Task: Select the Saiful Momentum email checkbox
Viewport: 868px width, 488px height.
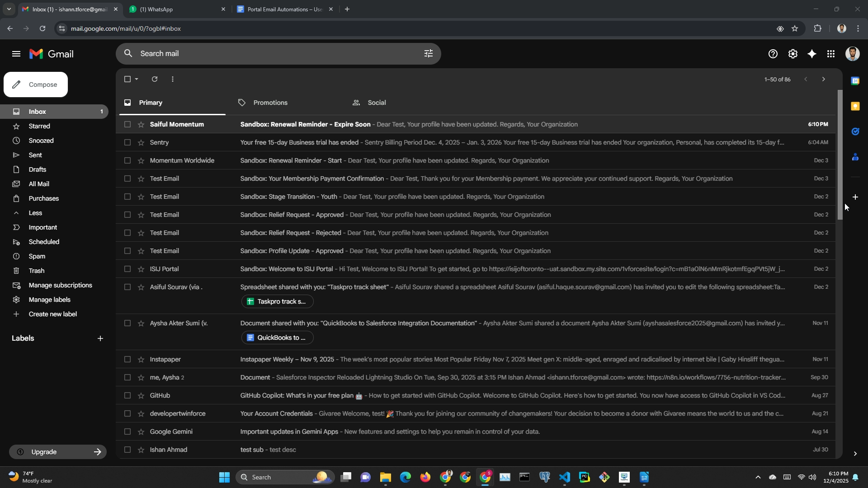Action: coord(127,124)
